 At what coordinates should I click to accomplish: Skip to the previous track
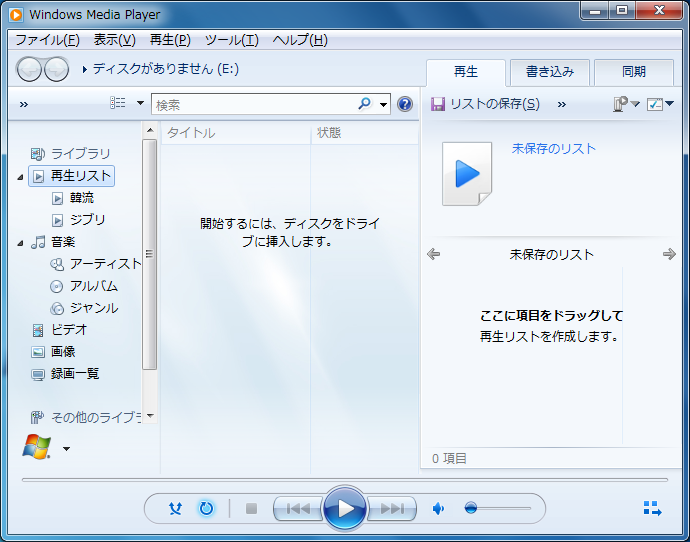[298, 509]
